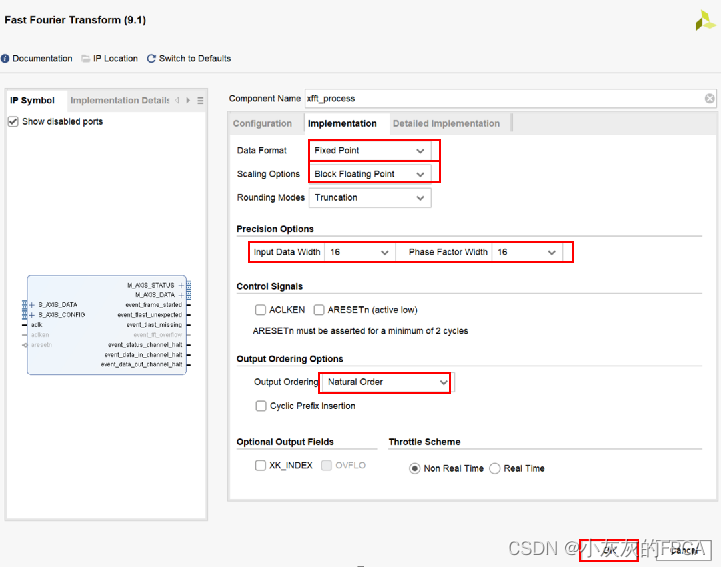
Task: Select the IP Symbol tab
Action: [x=33, y=100]
